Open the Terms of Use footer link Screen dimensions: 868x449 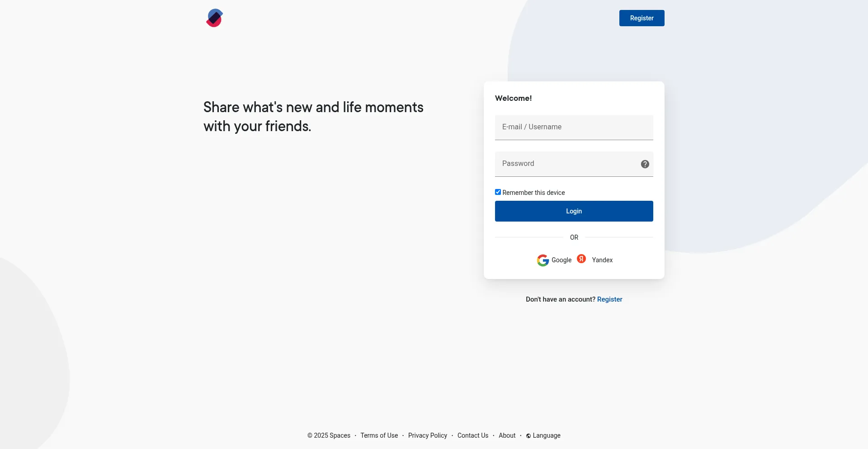tap(379, 435)
